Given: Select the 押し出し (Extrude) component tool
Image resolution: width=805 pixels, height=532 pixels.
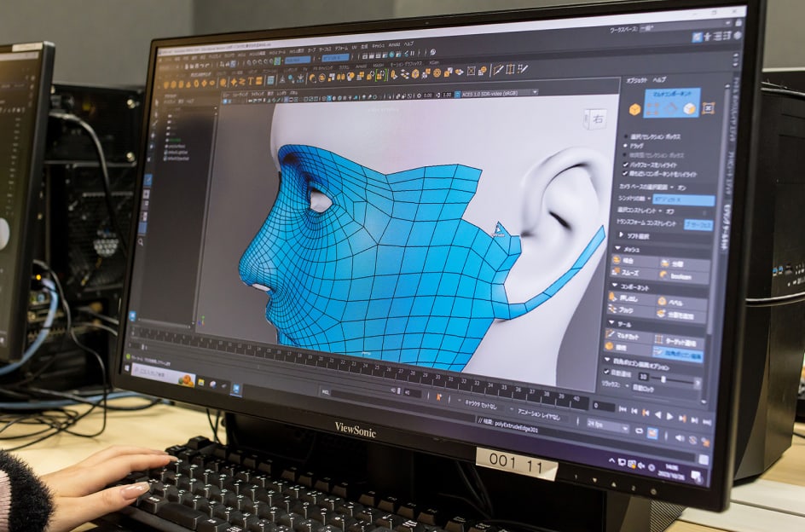Looking at the screenshot, I should click(x=631, y=298).
